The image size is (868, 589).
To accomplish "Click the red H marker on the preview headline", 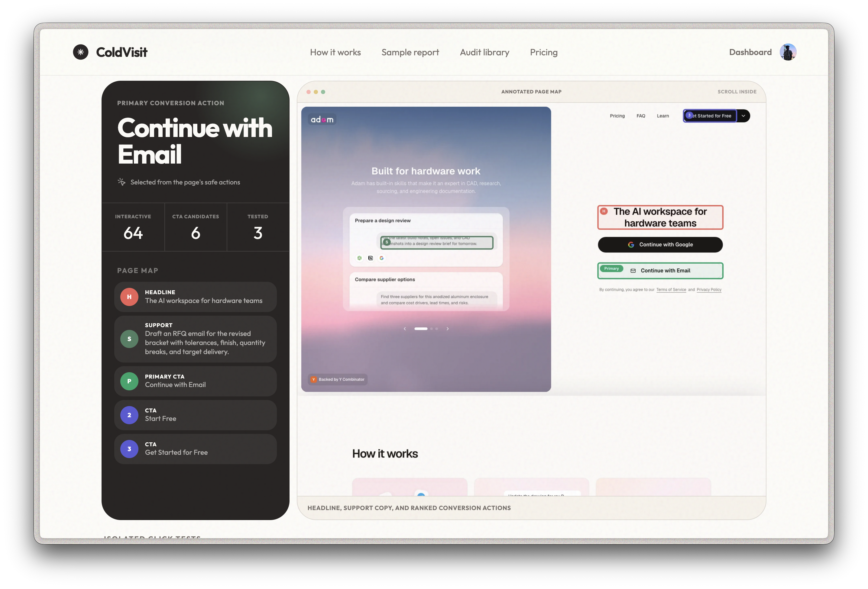I will (x=604, y=211).
